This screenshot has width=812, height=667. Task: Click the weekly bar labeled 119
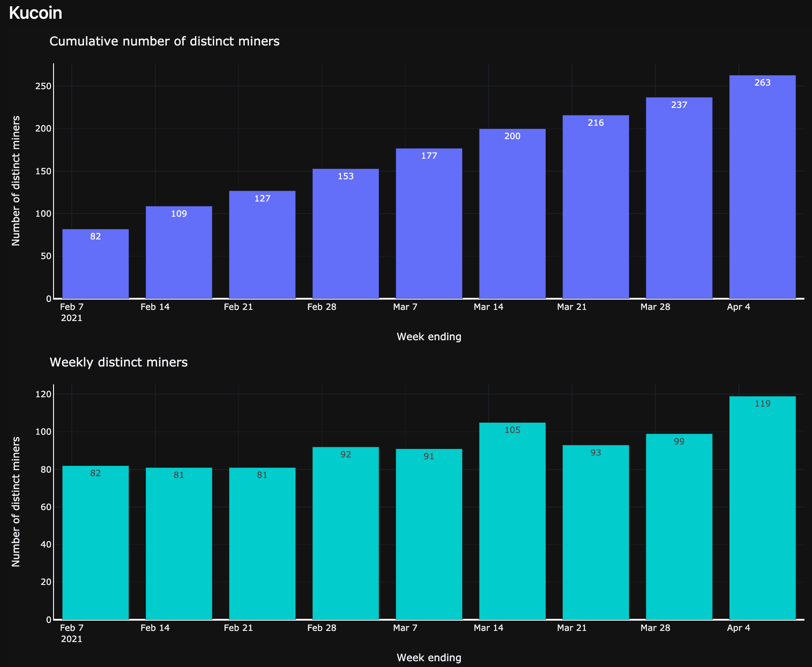click(x=762, y=508)
